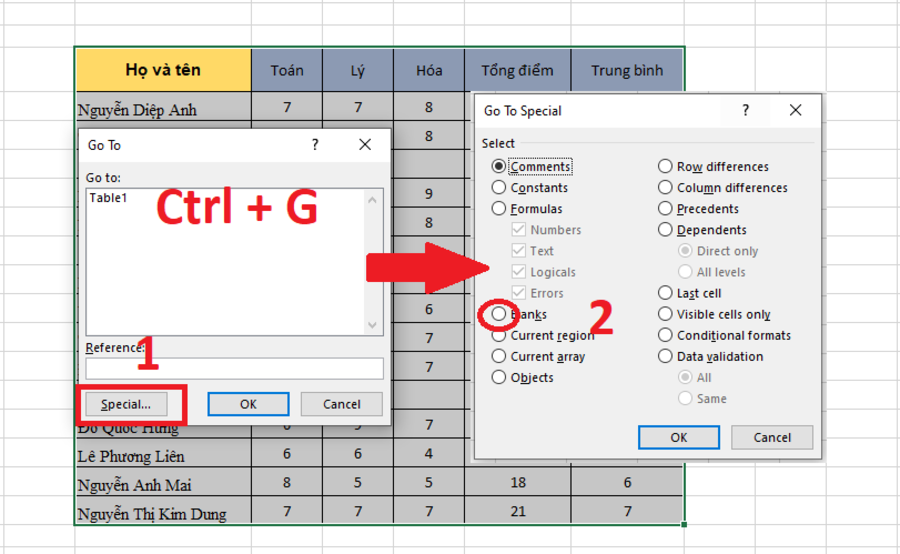Select Same under Data validation

pyautogui.click(x=685, y=398)
